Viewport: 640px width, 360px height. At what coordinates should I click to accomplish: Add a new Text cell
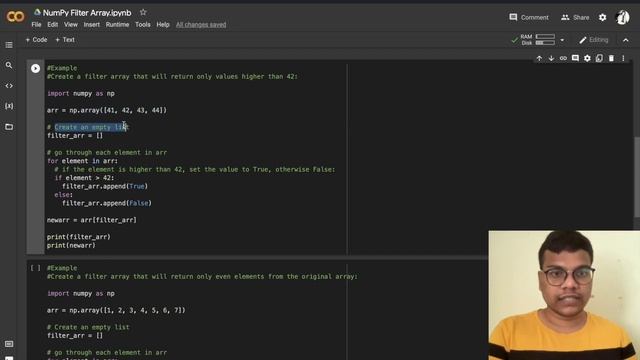(x=65, y=40)
